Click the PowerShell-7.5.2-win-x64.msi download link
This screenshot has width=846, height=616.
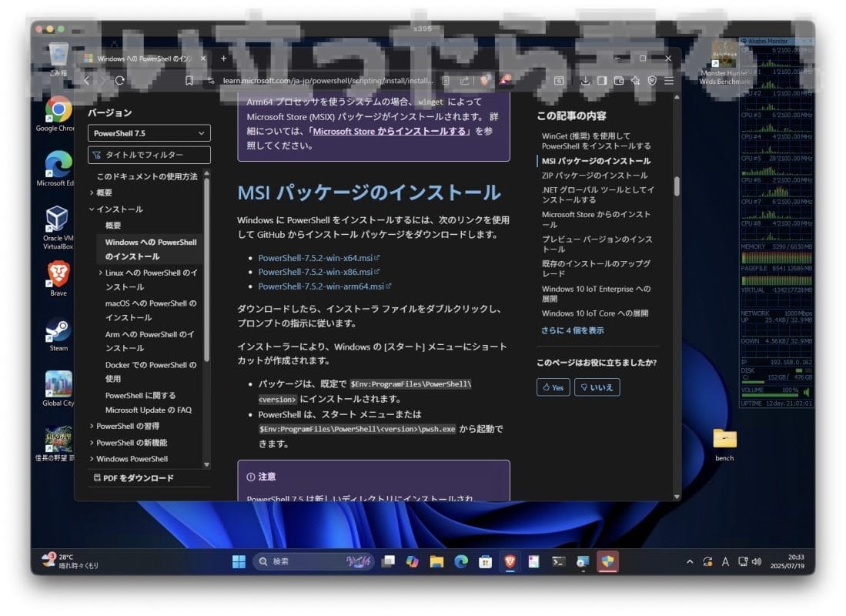click(315, 259)
